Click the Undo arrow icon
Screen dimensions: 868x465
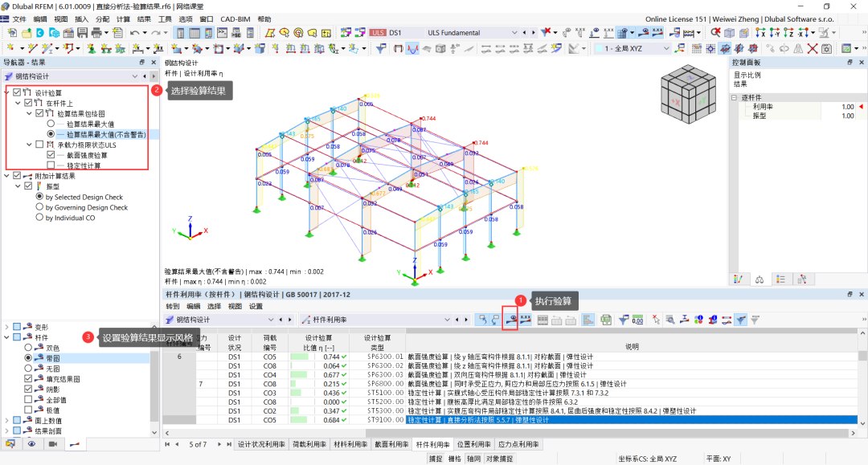pyautogui.click(x=134, y=33)
